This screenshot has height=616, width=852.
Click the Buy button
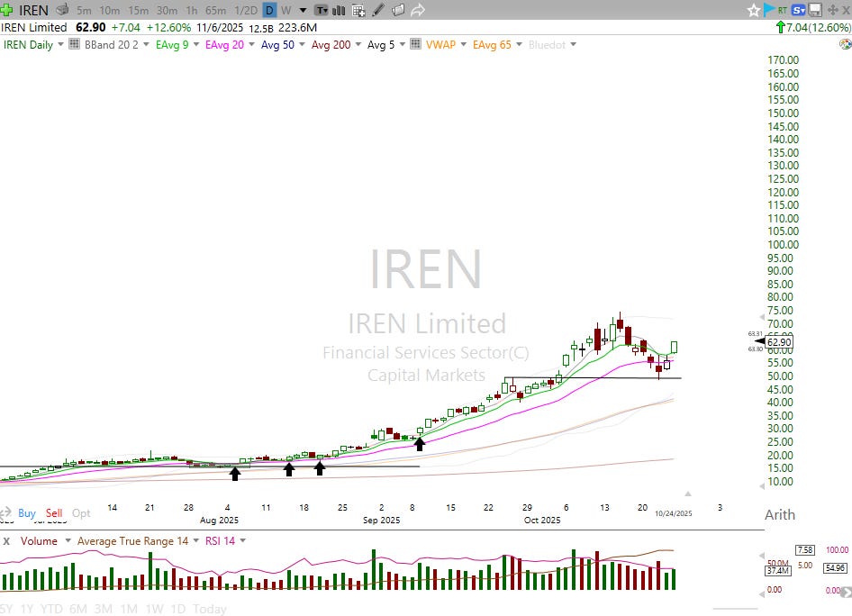coord(27,512)
